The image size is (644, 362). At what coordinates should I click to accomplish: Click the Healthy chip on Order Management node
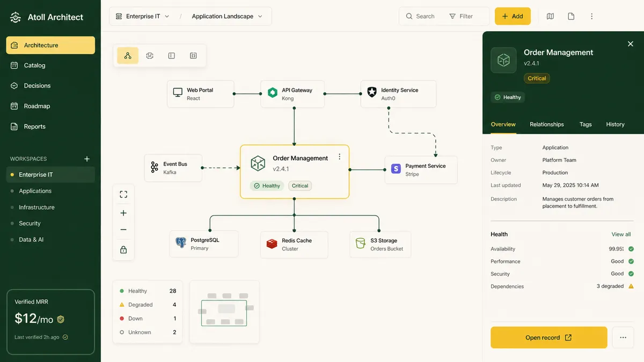tap(267, 186)
